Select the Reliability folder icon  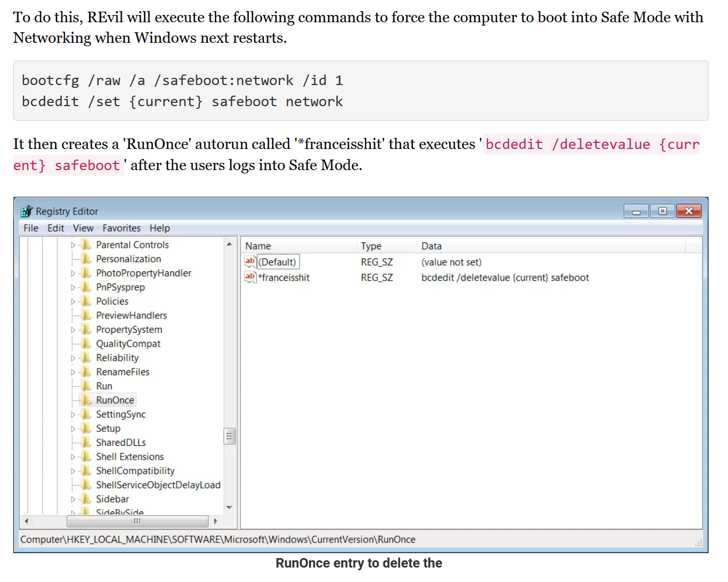86,357
